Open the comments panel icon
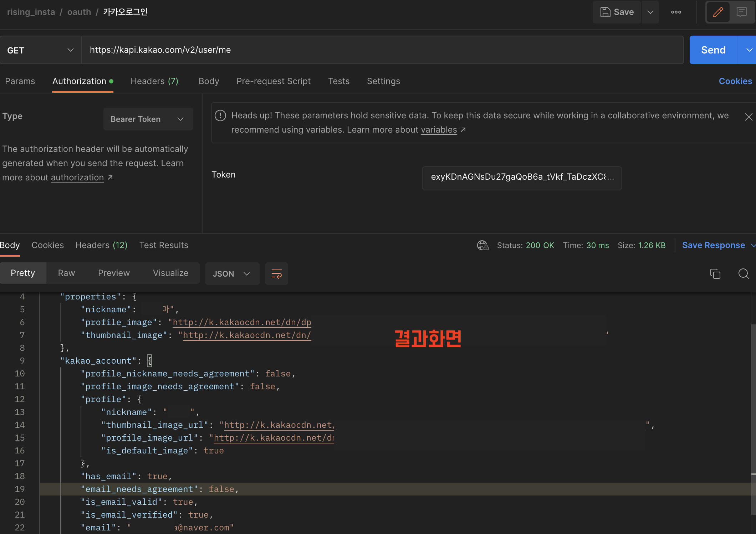Viewport: 756px width, 534px height. [741, 12]
